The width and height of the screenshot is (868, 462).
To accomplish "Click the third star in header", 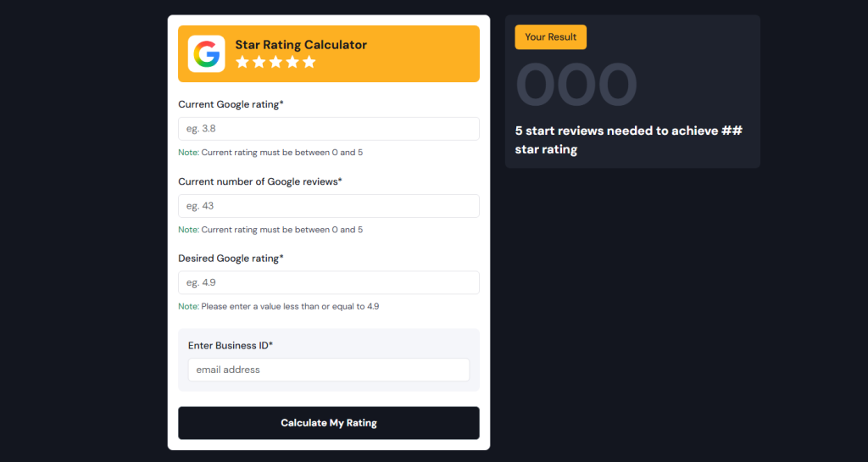I will [275, 62].
